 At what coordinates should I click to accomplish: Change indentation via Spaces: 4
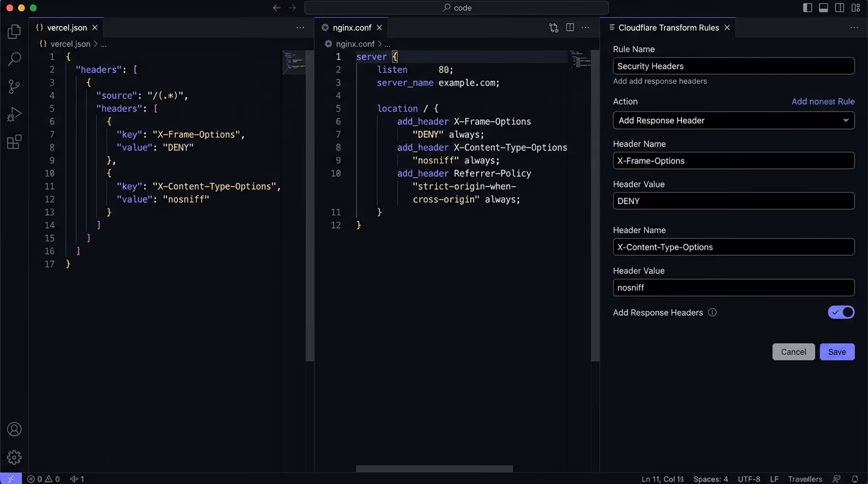point(710,479)
